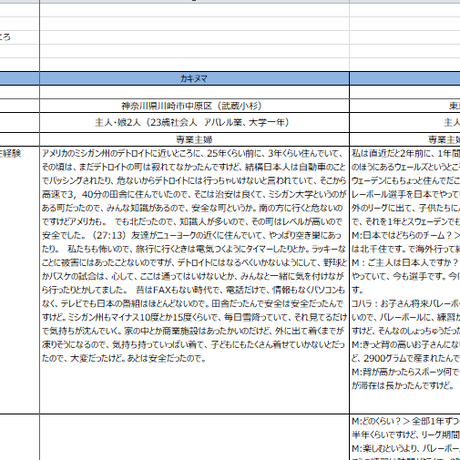The image size is (460, 460).
Task: Select the long text cell starting アメリカのミシガン州
Action: click(194, 280)
